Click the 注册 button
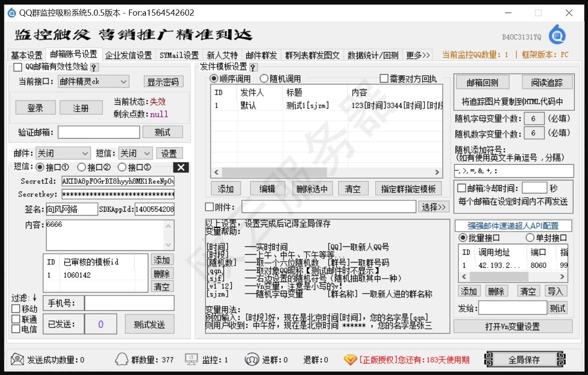 [x=81, y=108]
